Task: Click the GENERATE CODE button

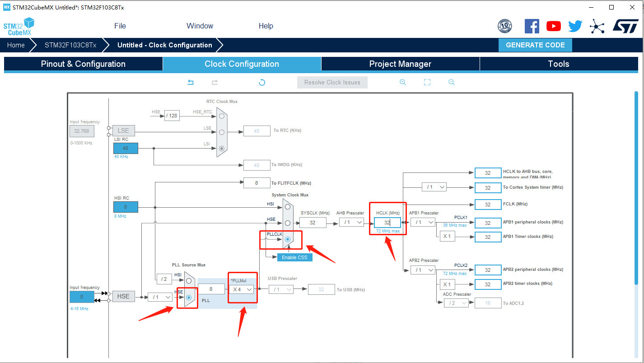Action: click(x=535, y=45)
